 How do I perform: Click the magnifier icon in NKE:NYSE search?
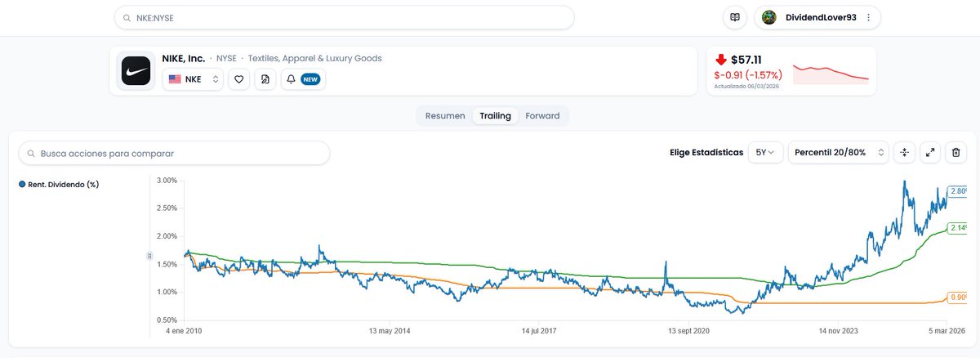127,17
